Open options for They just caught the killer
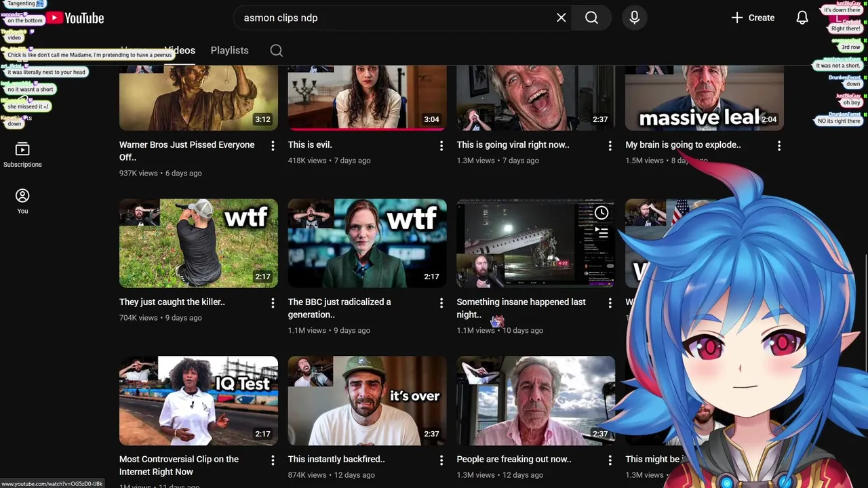 [x=273, y=303]
